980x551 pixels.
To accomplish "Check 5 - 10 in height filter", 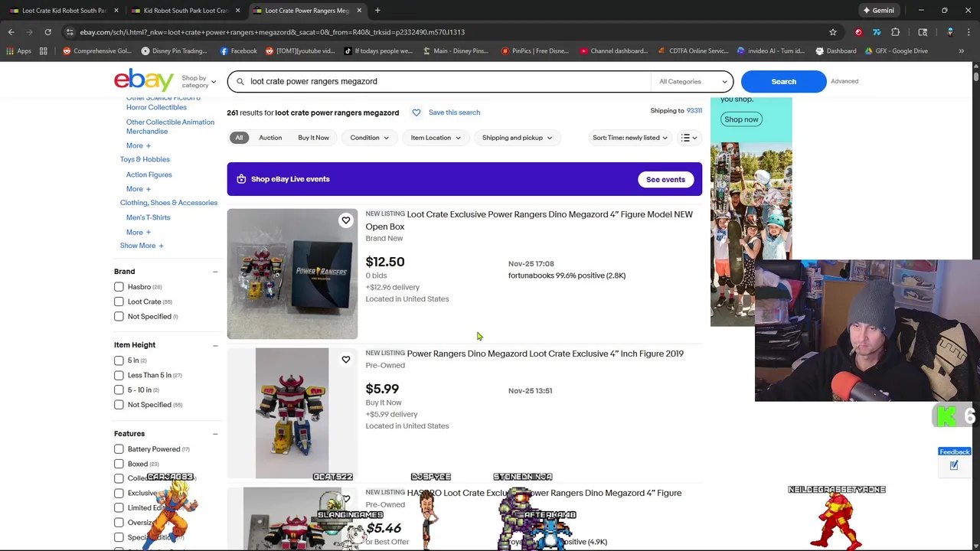I will (119, 390).
